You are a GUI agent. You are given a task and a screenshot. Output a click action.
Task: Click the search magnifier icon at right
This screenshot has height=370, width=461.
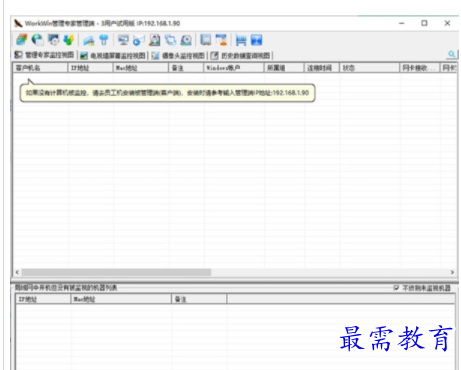(x=452, y=54)
